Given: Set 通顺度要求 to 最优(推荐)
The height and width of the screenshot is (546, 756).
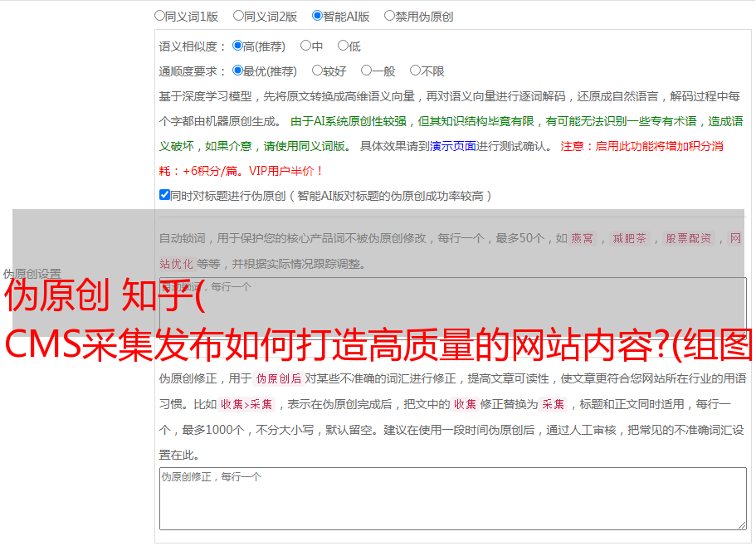Looking at the screenshot, I should [x=237, y=71].
